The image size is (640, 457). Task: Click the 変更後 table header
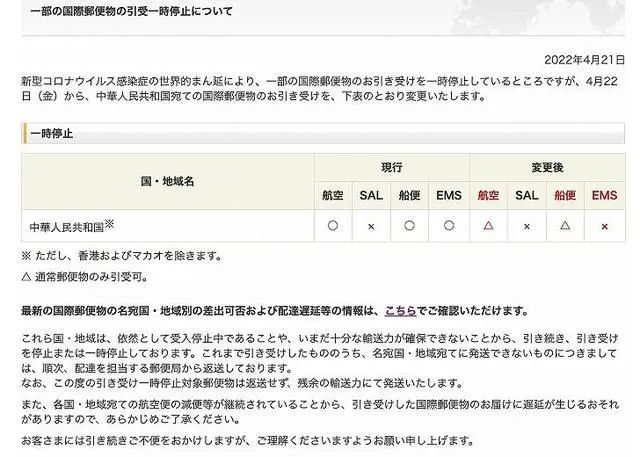point(546,167)
